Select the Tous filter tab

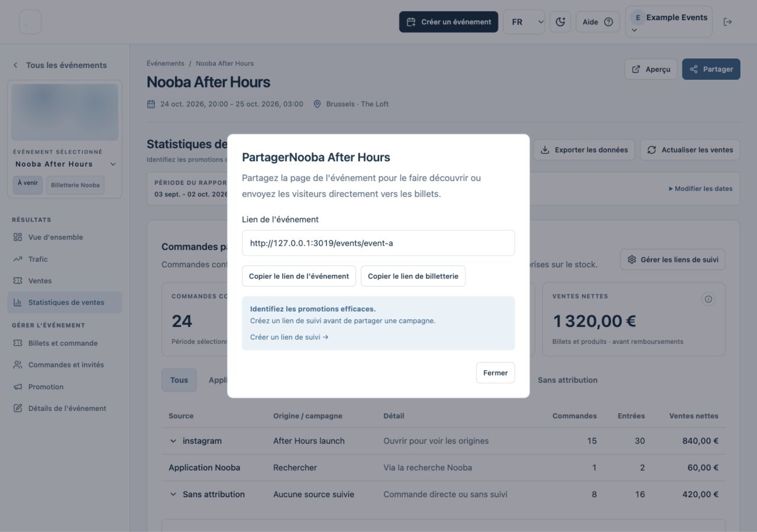179,380
